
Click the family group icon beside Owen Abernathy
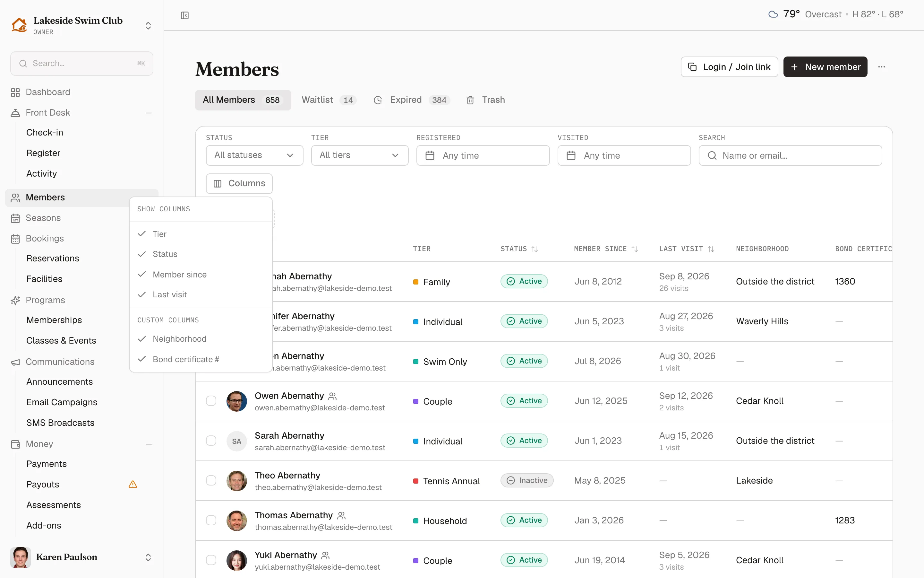tap(333, 396)
